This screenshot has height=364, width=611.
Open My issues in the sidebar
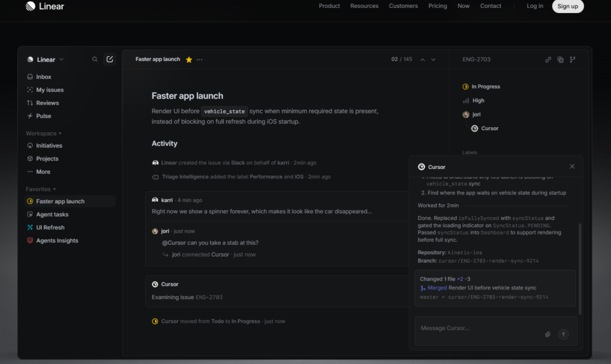coord(45,90)
